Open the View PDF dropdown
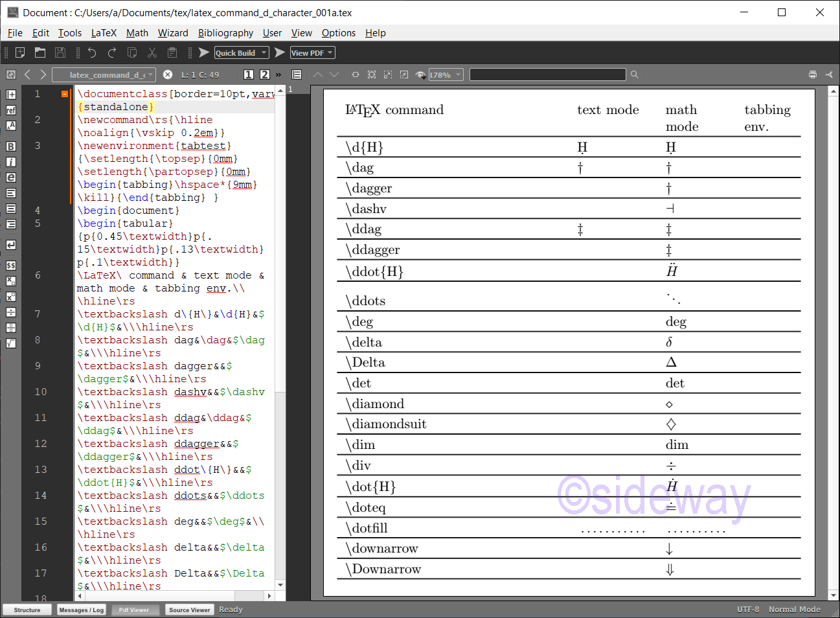The image size is (840, 618). pyautogui.click(x=330, y=52)
